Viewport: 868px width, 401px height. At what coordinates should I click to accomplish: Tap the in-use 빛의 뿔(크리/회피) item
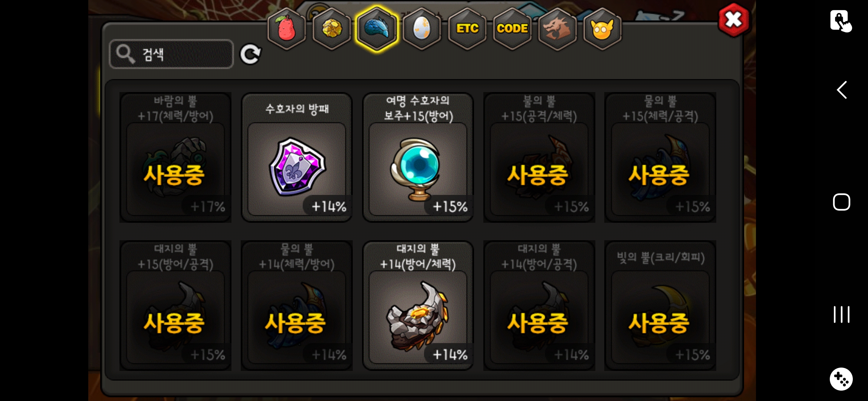tap(660, 305)
